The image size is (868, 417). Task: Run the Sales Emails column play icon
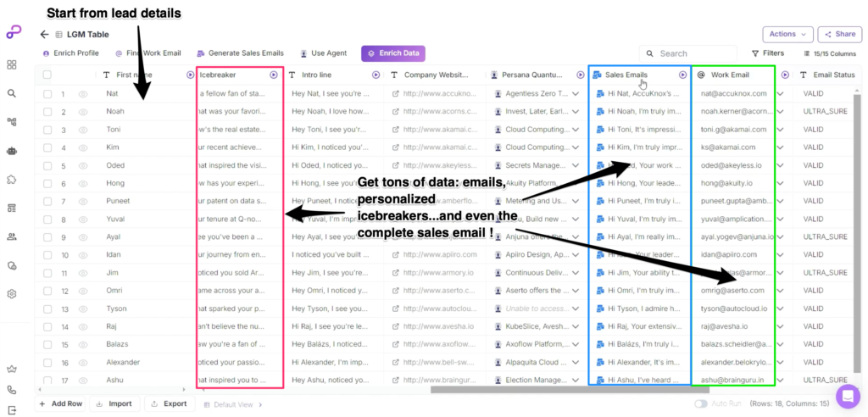pos(682,75)
